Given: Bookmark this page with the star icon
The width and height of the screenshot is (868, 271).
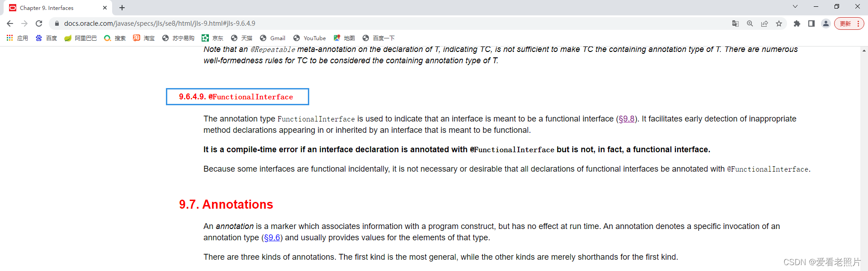Looking at the screenshot, I should pyautogui.click(x=779, y=23).
